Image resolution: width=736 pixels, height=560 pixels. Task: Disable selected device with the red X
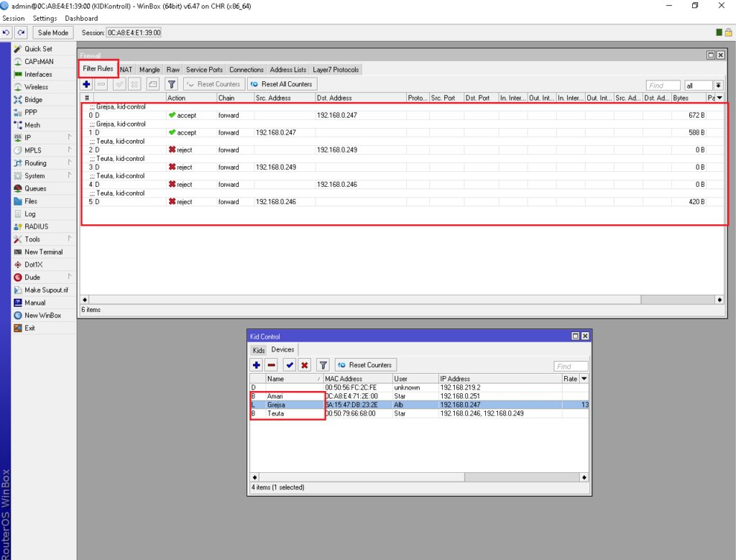[x=305, y=365]
